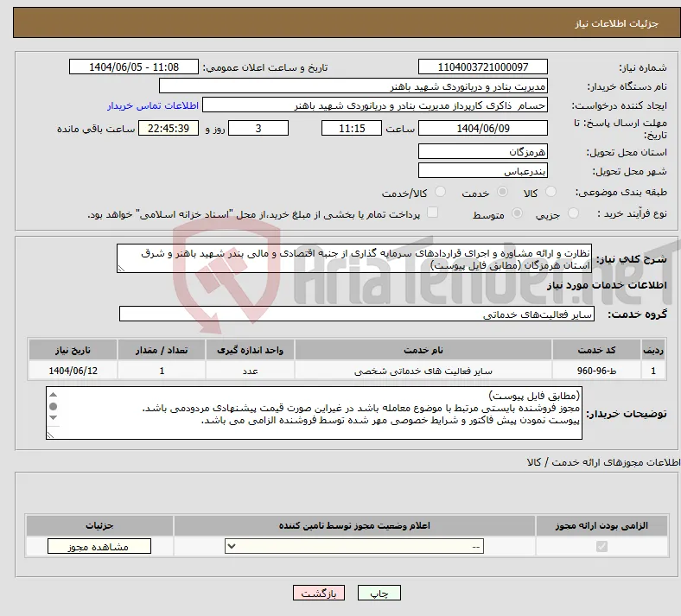The height and width of the screenshot is (616, 681).
Task: Click the delivery city field بندرعباس
Action: 483,170
